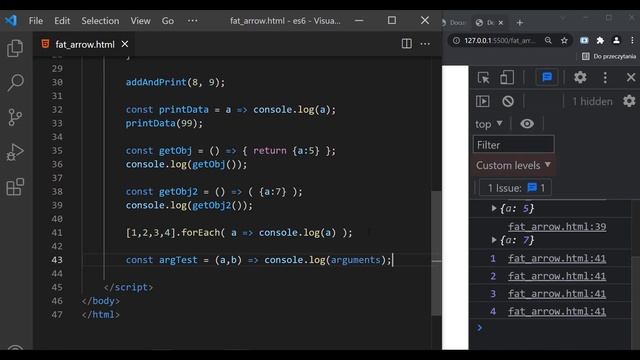Open the DevTools issues message icon
Viewport: 640px width, 360px height.
click(x=547, y=77)
